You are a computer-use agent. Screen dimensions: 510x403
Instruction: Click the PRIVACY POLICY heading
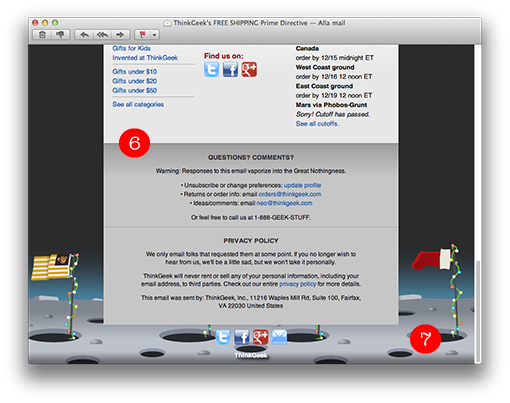click(x=251, y=240)
